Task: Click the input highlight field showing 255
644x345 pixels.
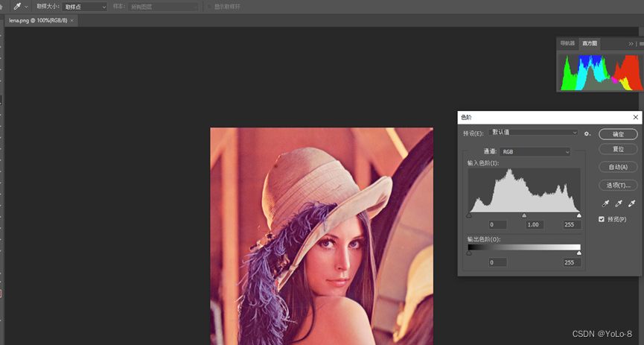Action: click(x=572, y=224)
